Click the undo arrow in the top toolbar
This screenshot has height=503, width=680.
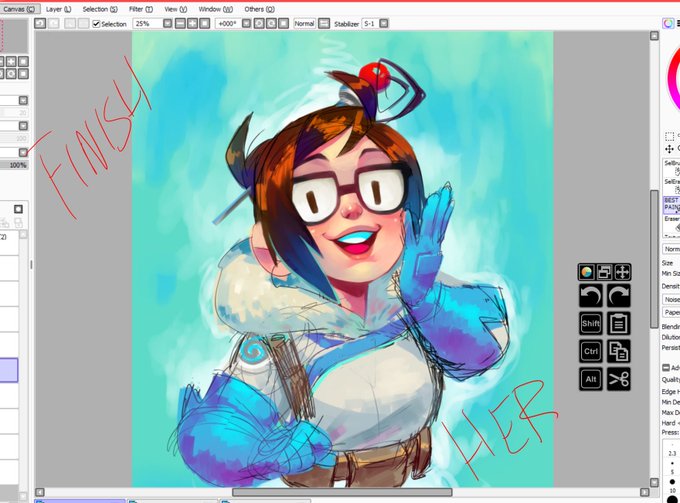pos(40,23)
